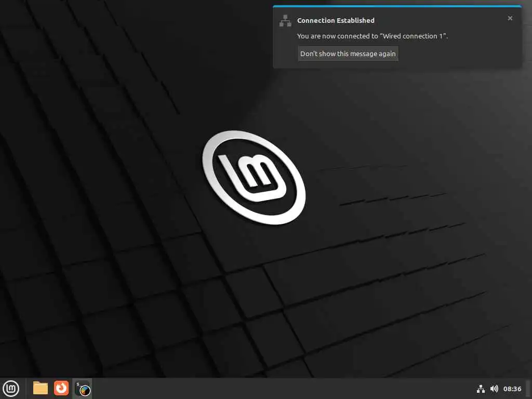The width and height of the screenshot is (532, 399).
Task: Launch the Files folder icon in panel
Action: tap(41, 388)
